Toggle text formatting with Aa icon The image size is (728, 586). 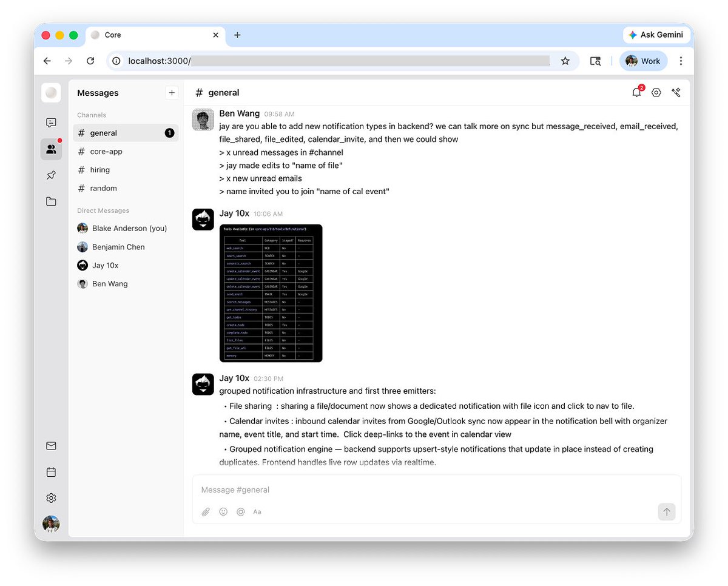257,512
